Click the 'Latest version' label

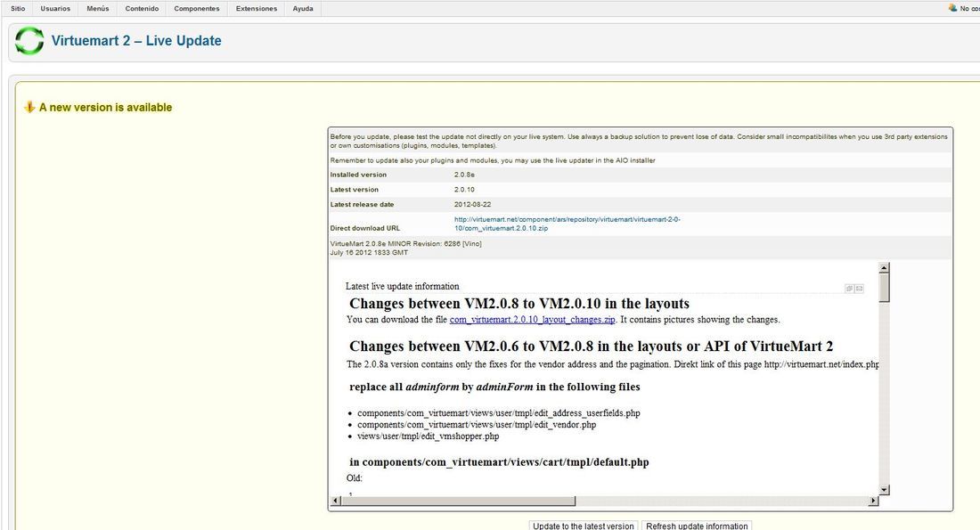coord(355,190)
